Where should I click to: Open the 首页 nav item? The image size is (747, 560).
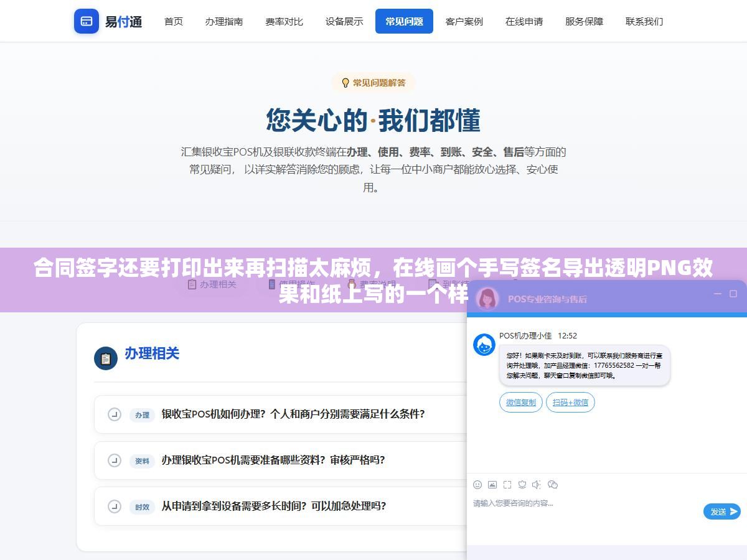point(174,21)
